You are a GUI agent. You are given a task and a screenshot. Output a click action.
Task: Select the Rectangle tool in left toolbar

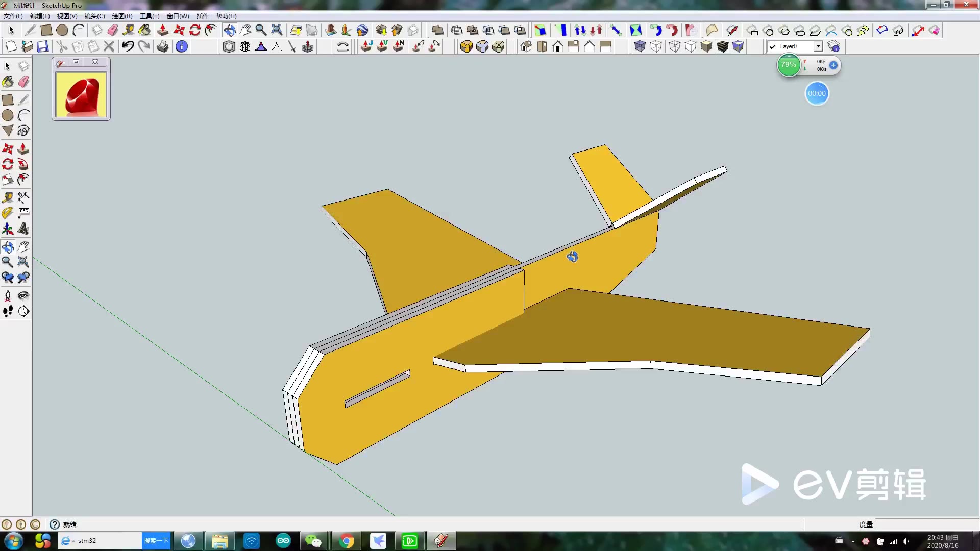click(x=8, y=100)
